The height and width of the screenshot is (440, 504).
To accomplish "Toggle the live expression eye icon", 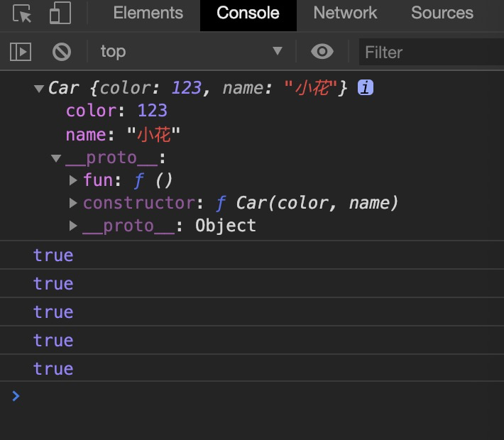I will pyautogui.click(x=322, y=51).
